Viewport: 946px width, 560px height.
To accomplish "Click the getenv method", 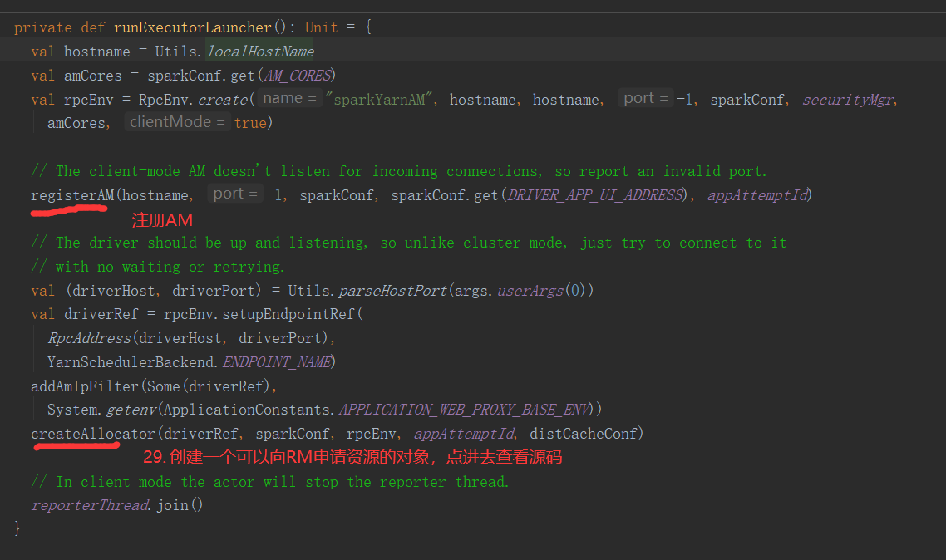I will pos(131,410).
